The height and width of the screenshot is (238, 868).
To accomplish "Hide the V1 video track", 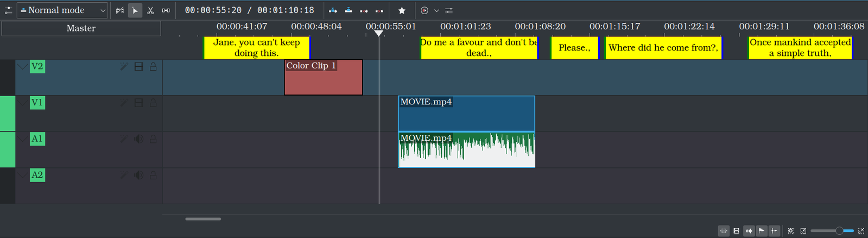I will 139,103.
